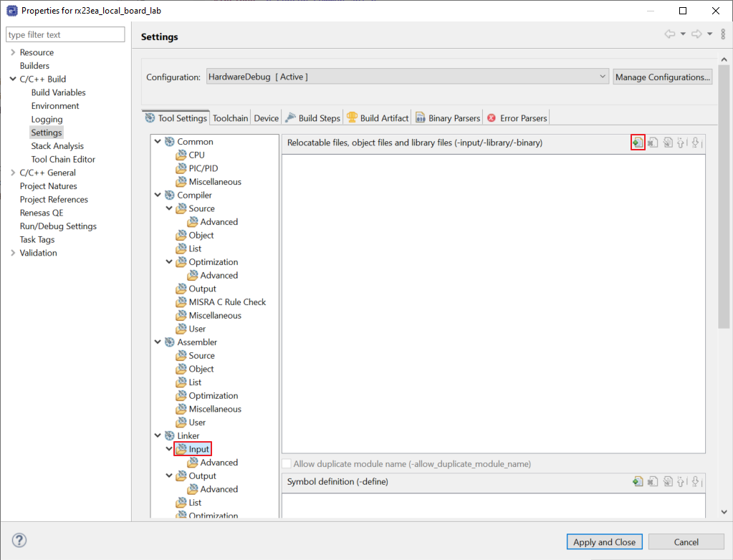Click the settings pane vertical scrollbar
Image resolution: width=733 pixels, height=560 pixels.
pyautogui.click(x=724, y=196)
